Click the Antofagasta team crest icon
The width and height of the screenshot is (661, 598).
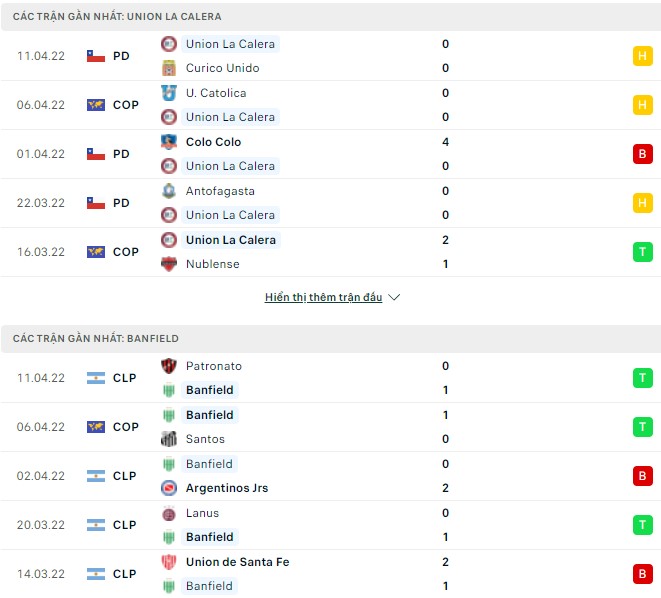click(169, 191)
